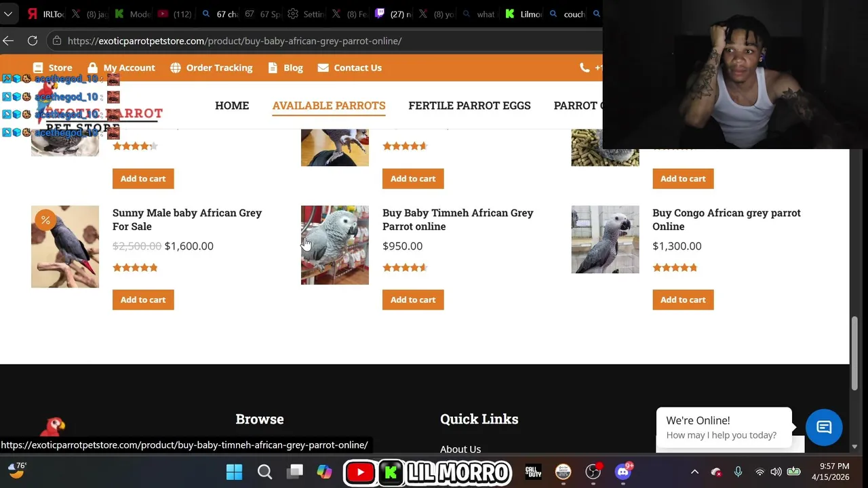868x488 pixels.
Task: Expand the hidden system tray icons chevron
Action: click(x=694, y=472)
